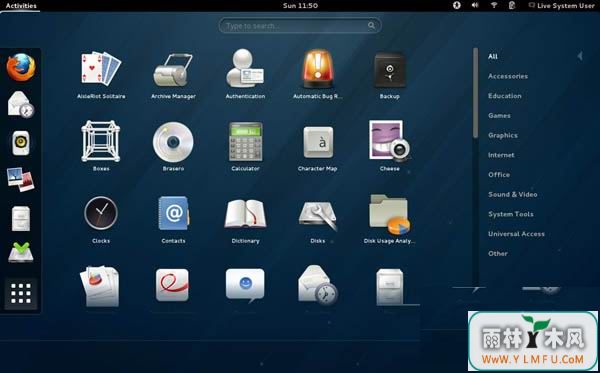Click the search magnifier icon
Viewport: 600px width, 373px height.
point(372,26)
